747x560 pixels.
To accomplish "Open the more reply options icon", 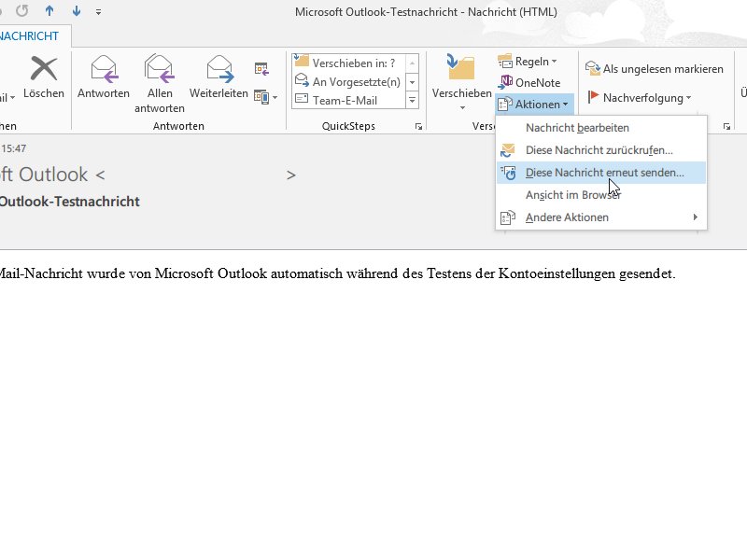I will pos(265,97).
